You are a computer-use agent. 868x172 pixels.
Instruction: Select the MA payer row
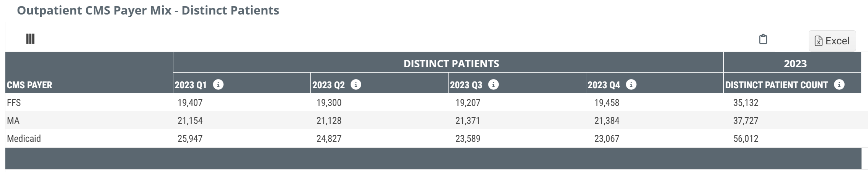[x=433, y=120]
